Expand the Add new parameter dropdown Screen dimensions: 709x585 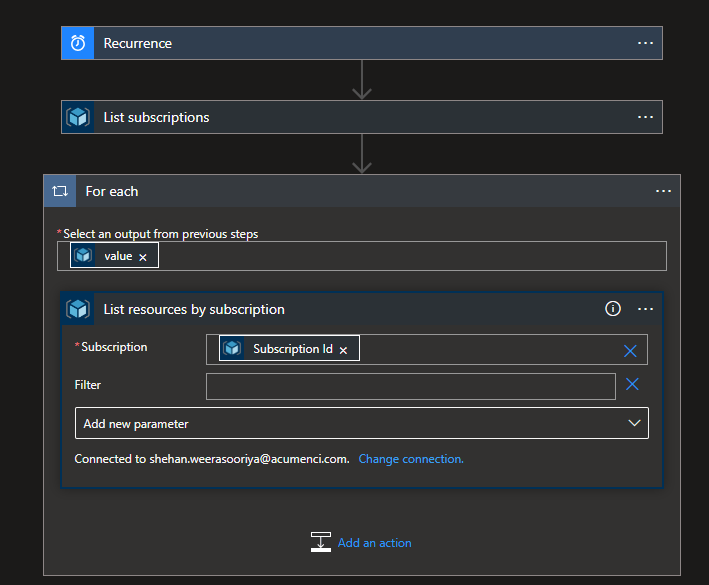[x=362, y=423]
